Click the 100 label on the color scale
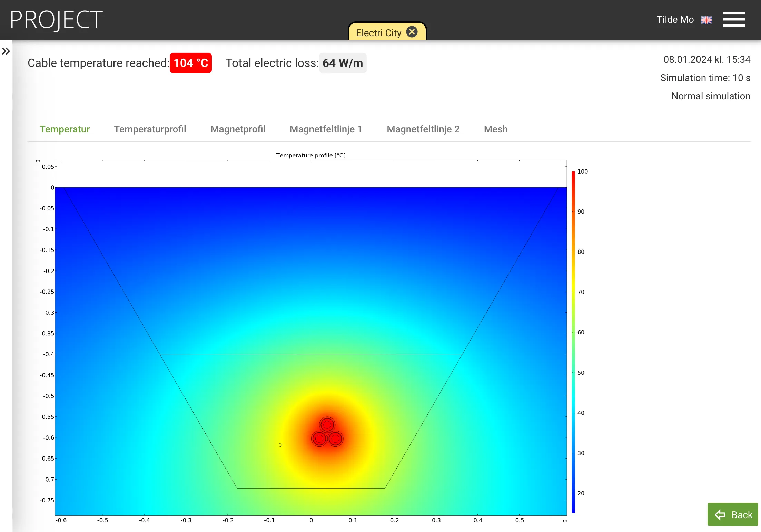 582,171
